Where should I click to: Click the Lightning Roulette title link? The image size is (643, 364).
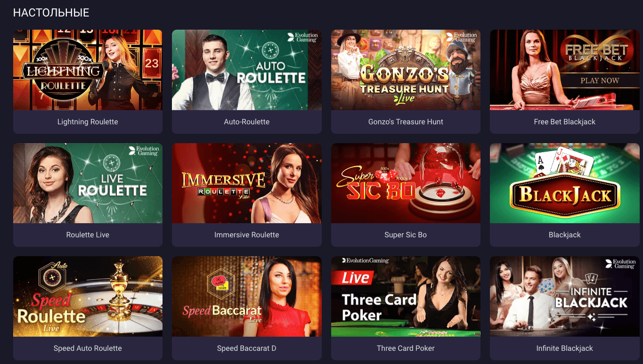tap(88, 122)
